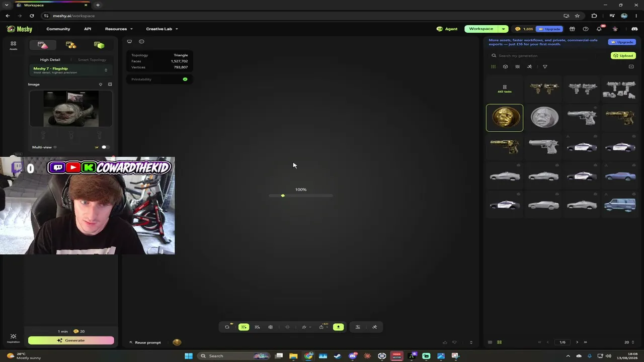This screenshot has width=644, height=362.
Task: Click the adjust settings icon in bottom toolbar
Action: [358, 327]
